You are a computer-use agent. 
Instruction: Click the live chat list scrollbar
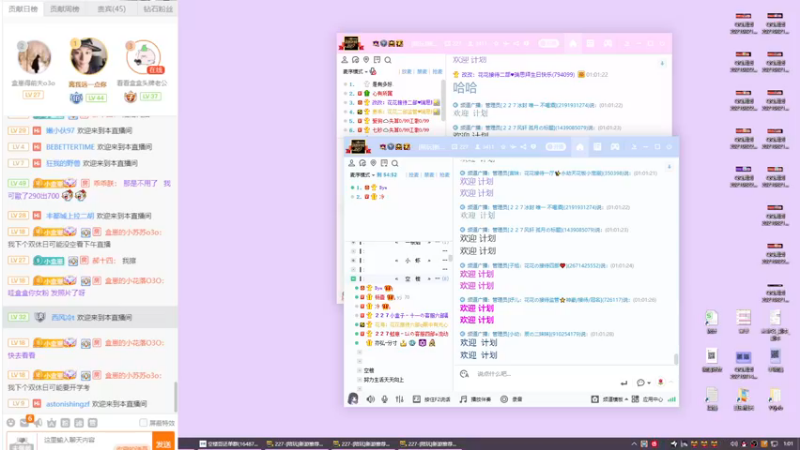pos(176,395)
